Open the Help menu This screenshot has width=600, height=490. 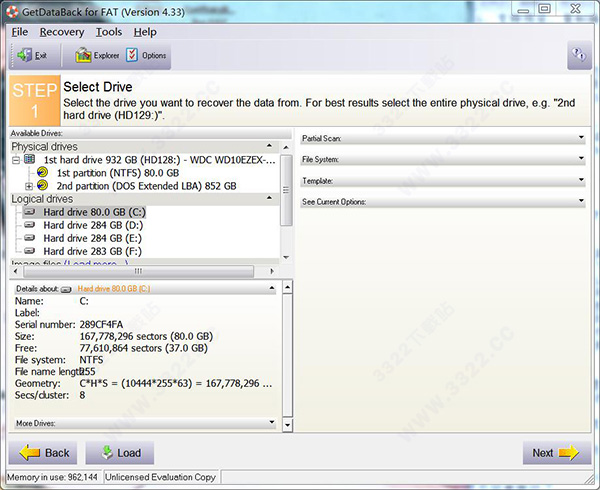pos(145,32)
